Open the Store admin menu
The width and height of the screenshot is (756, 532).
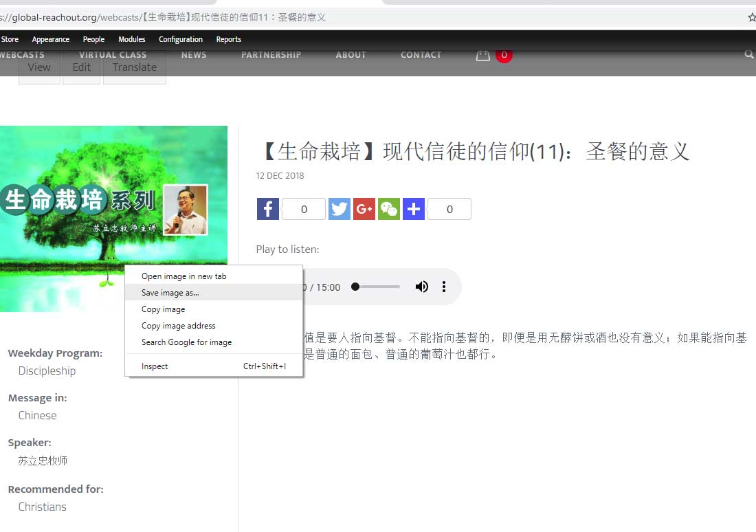click(10, 39)
